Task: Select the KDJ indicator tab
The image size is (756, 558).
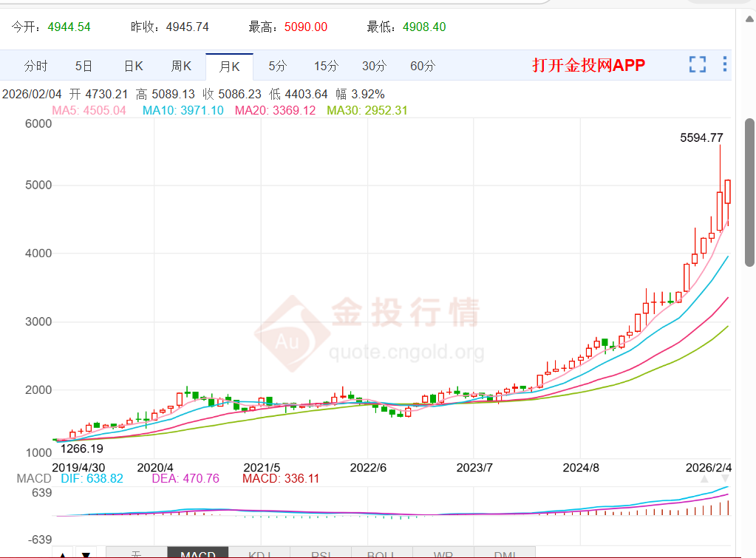Action: click(259, 553)
